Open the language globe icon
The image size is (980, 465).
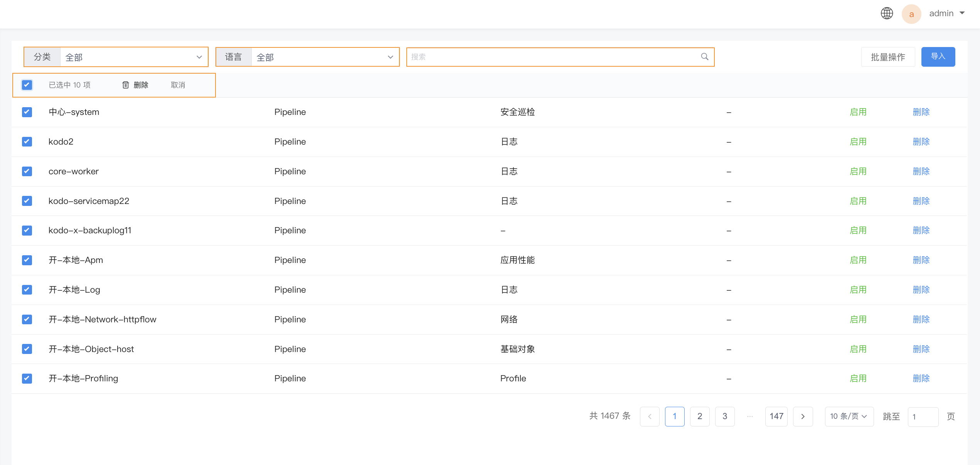887,13
